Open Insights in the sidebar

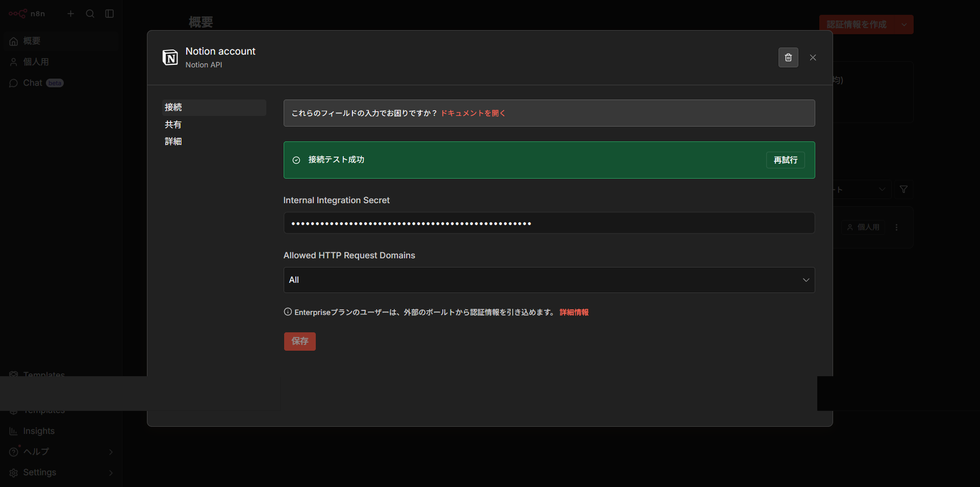[61, 431]
